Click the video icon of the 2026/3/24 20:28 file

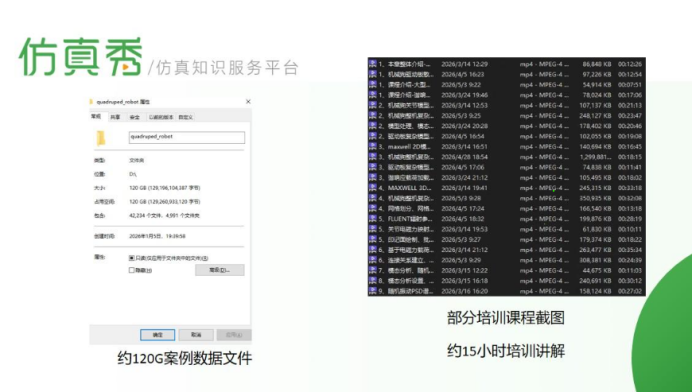373,126
